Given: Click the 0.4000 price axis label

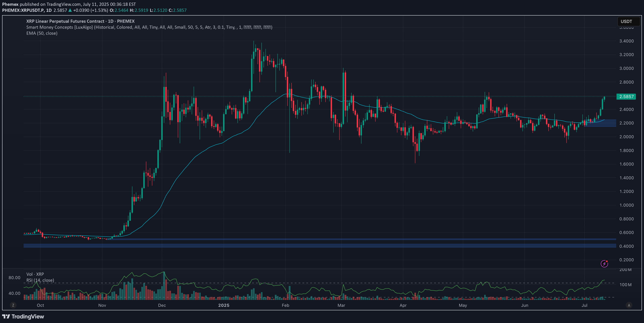Looking at the screenshot, I should [x=627, y=246].
